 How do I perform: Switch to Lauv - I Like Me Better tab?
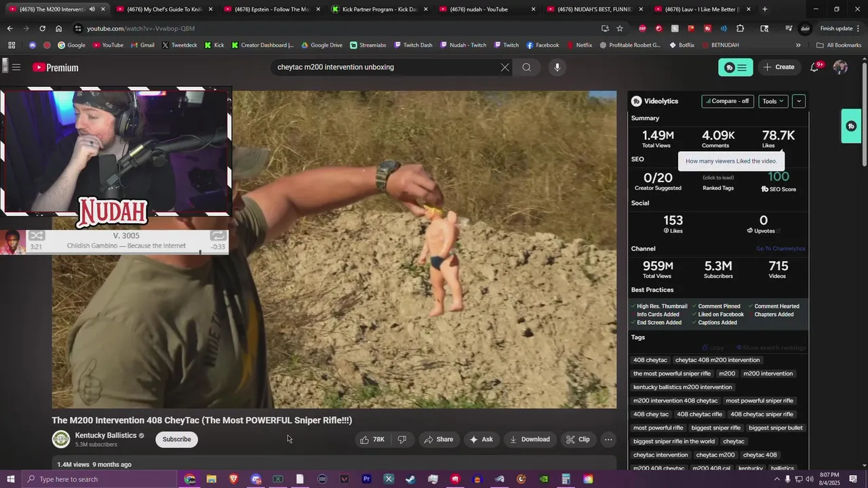[703, 9]
